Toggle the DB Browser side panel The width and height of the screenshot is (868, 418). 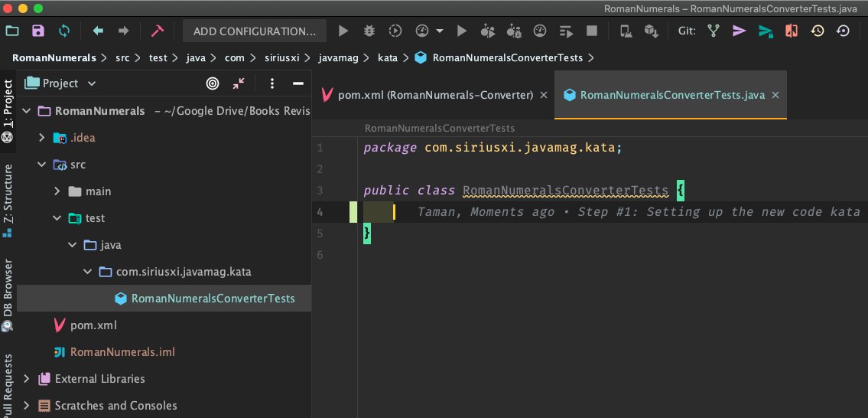(8, 295)
